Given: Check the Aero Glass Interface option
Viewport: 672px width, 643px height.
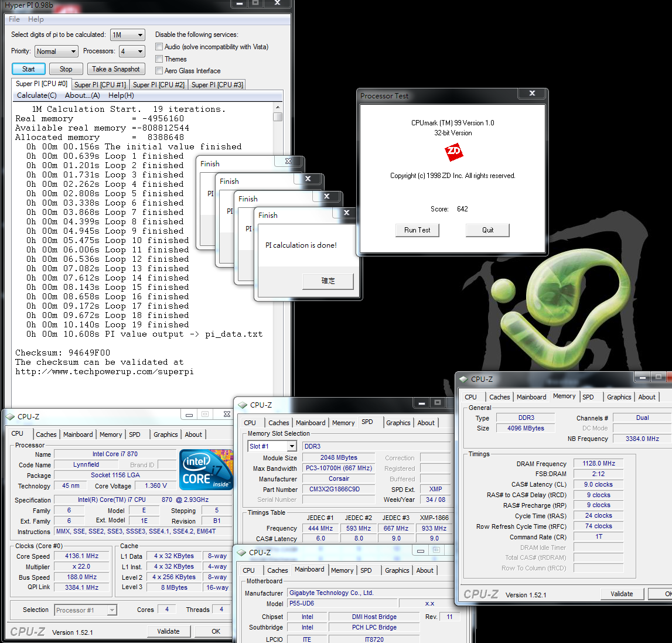Looking at the screenshot, I should [159, 71].
